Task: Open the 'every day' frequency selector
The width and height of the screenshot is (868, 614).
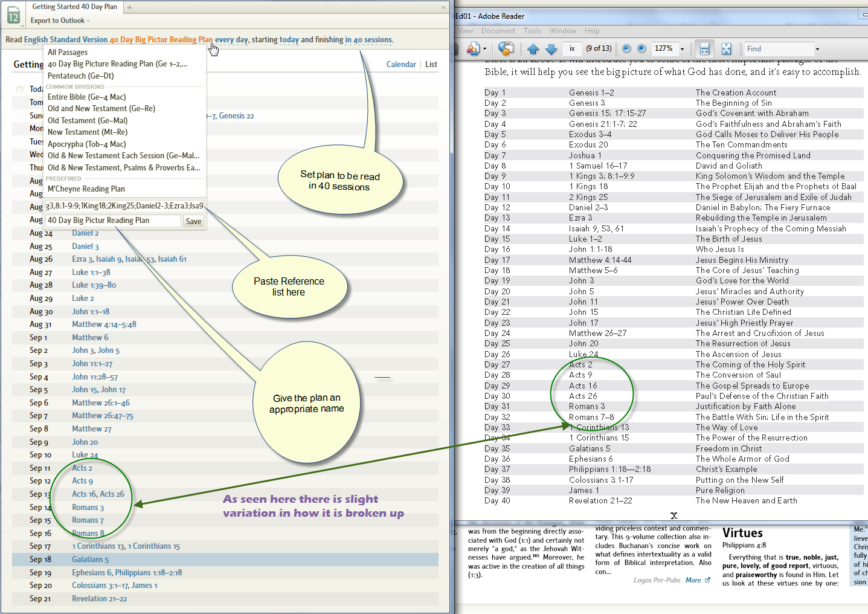Action: tap(233, 40)
